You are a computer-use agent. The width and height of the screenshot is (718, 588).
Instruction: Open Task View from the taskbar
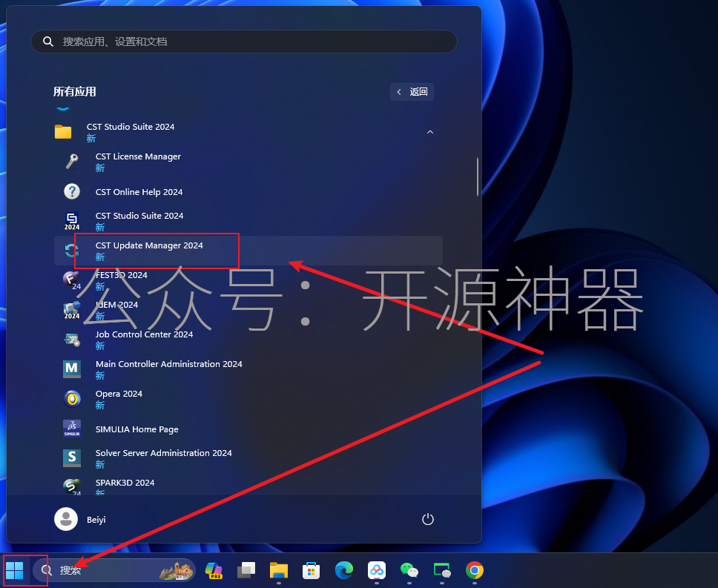[246, 570]
